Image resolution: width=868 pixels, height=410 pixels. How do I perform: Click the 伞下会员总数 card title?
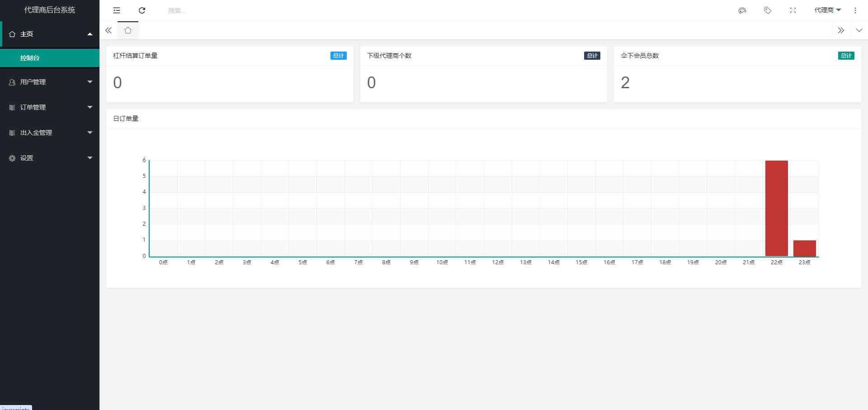[x=640, y=56]
